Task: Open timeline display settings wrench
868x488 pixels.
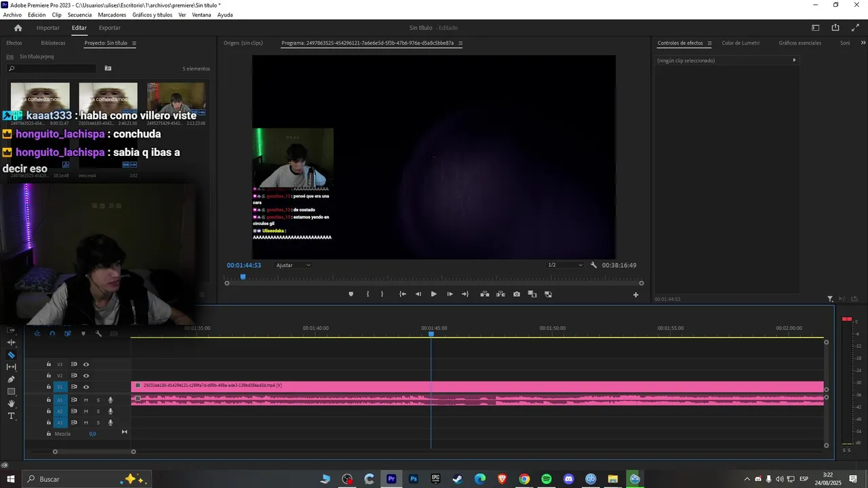Action: (x=98, y=333)
